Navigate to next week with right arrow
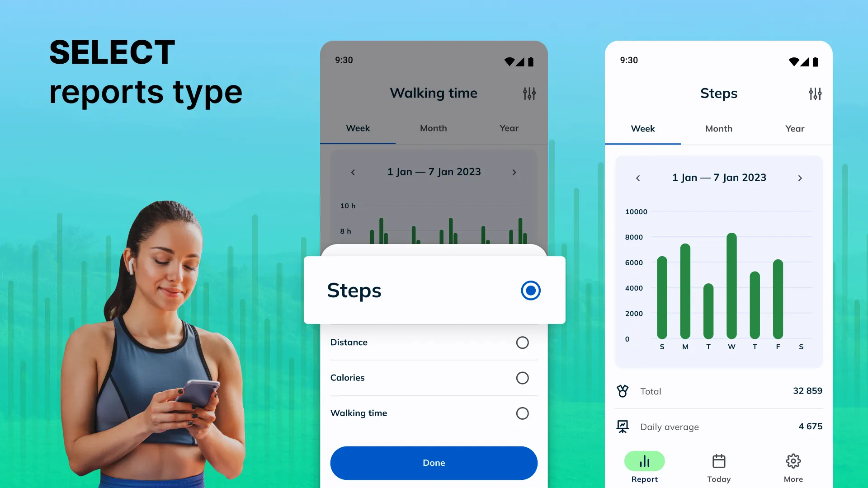 click(x=800, y=178)
